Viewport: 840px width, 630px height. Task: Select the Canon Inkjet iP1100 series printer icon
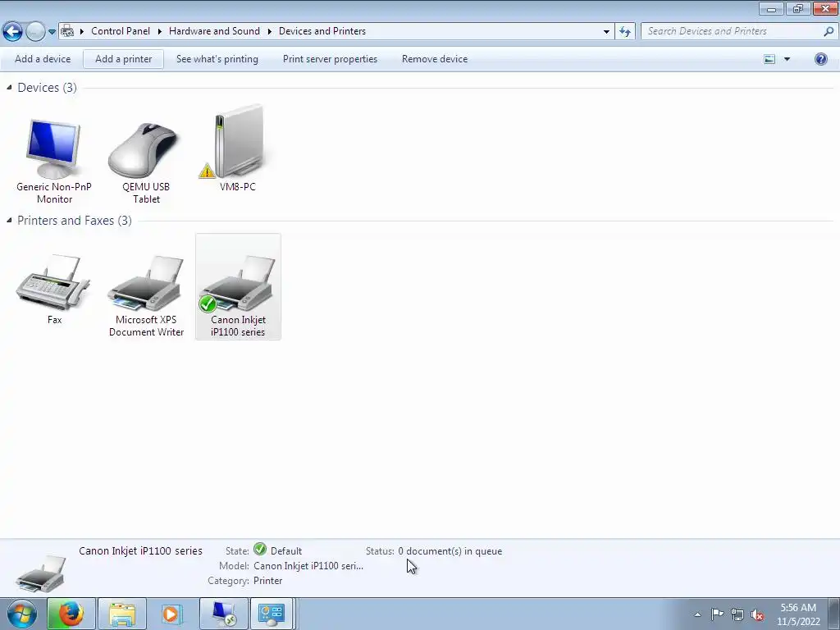pos(237,282)
